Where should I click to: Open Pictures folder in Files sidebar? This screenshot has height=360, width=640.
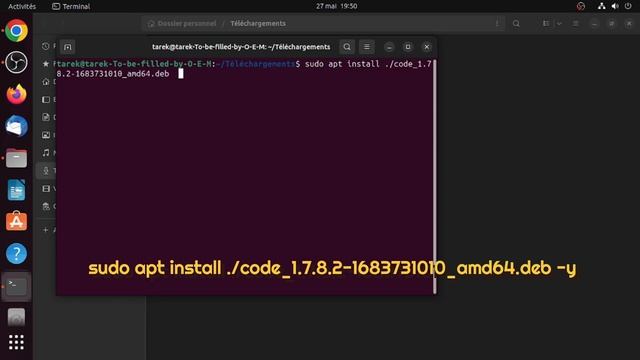[46, 135]
